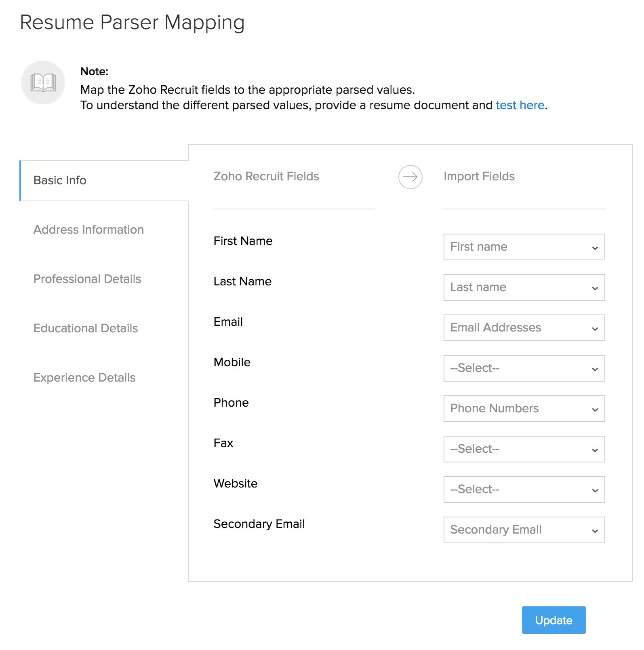Click the Secondary Email field label

[x=259, y=524]
